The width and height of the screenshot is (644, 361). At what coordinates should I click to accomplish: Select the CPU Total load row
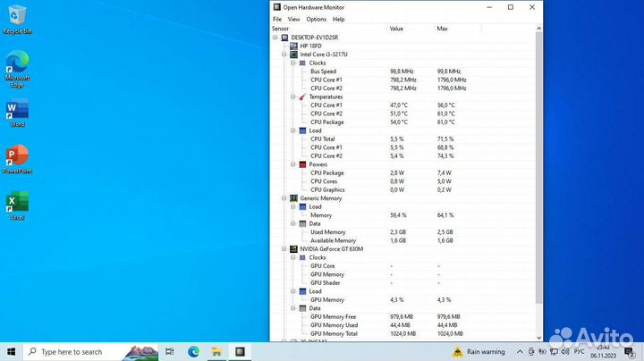pyautogui.click(x=402, y=139)
